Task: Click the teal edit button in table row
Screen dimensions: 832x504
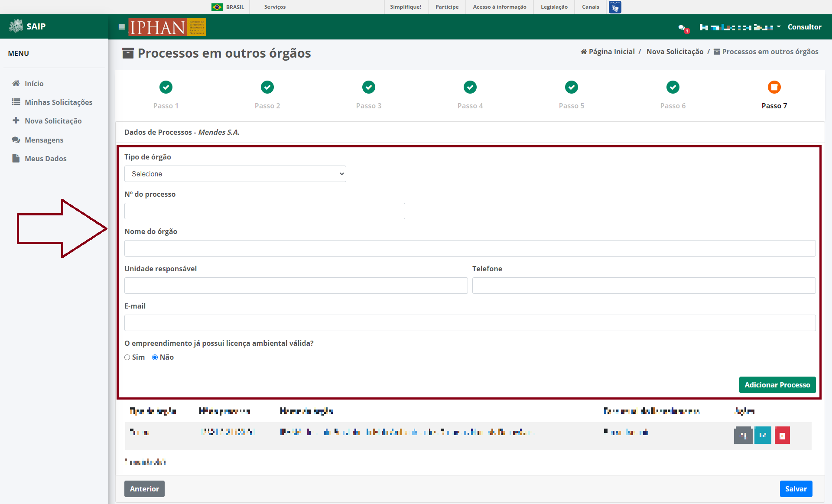Action: 763,436
